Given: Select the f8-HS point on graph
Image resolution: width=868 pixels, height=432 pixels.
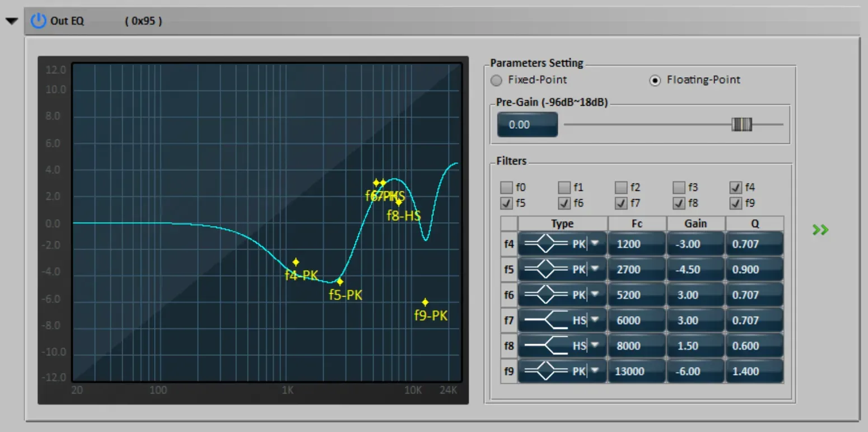Looking at the screenshot, I should [x=398, y=203].
